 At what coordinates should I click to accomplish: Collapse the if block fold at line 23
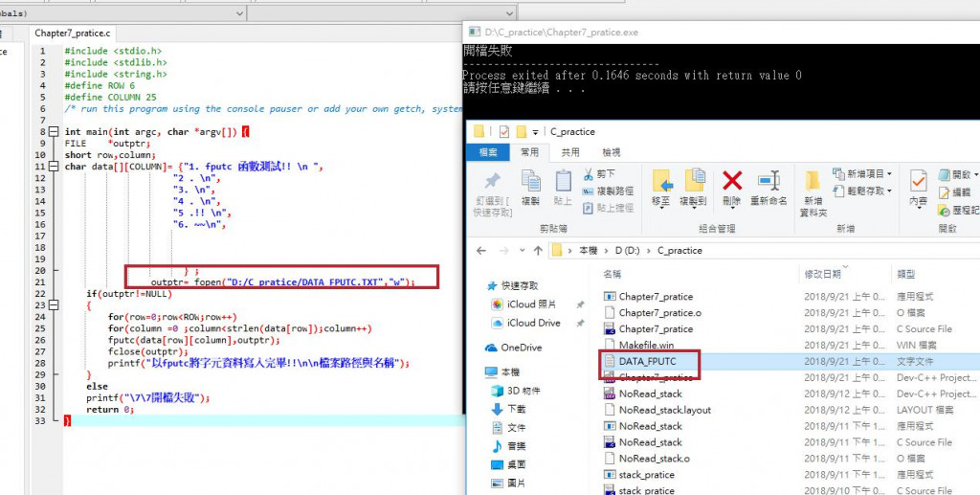(54, 305)
